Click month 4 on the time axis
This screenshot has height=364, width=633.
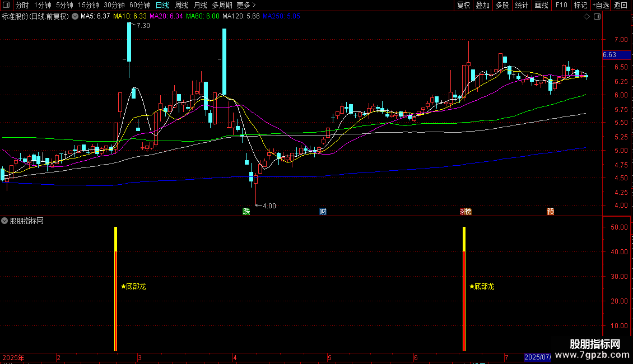click(x=235, y=357)
